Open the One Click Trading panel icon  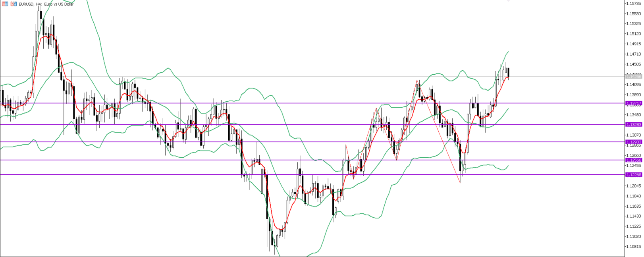click(13, 4)
